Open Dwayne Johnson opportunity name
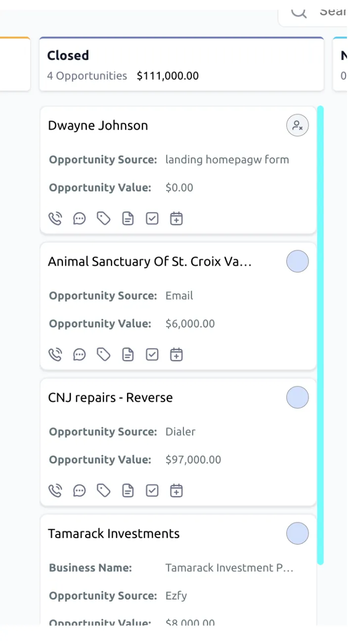This screenshot has width=350, height=644. click(x=98, y=126)
